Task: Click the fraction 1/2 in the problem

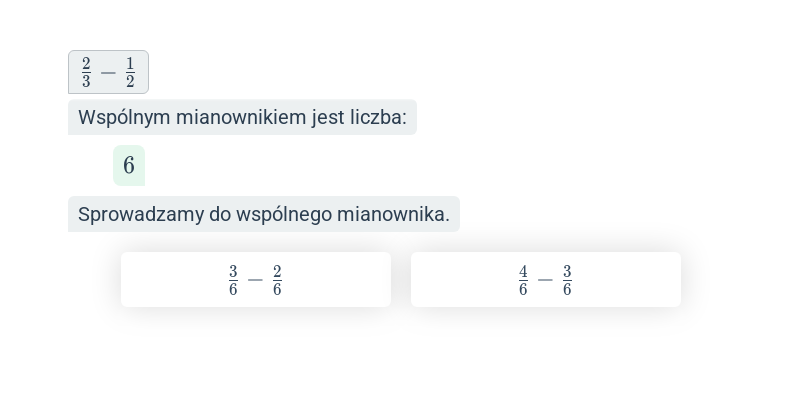Action: 130,72
